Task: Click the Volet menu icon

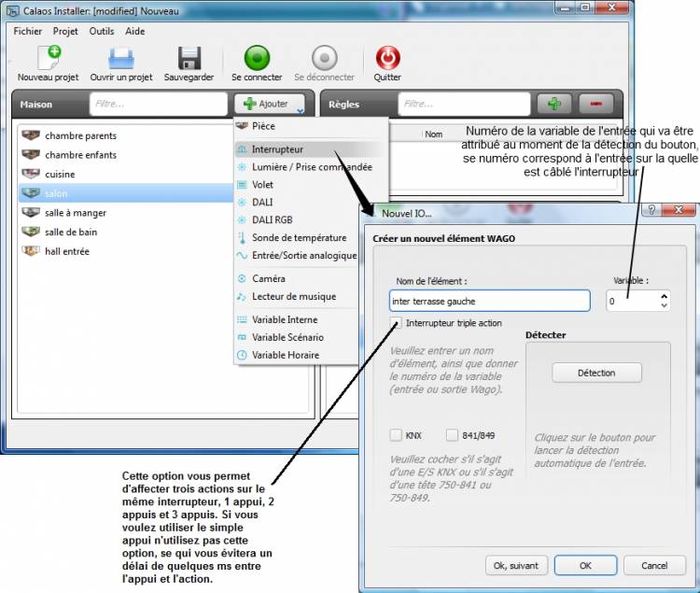Action: coord(242,184)
